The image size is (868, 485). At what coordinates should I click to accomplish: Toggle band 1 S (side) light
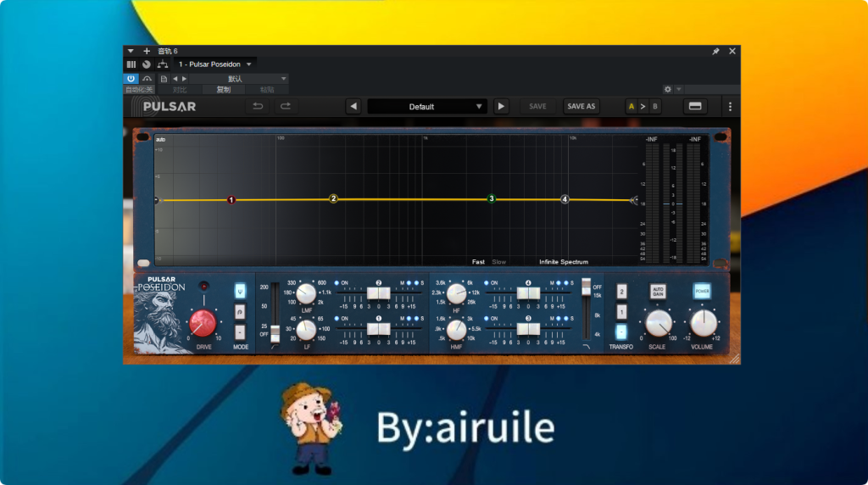(x=416, y=318)
